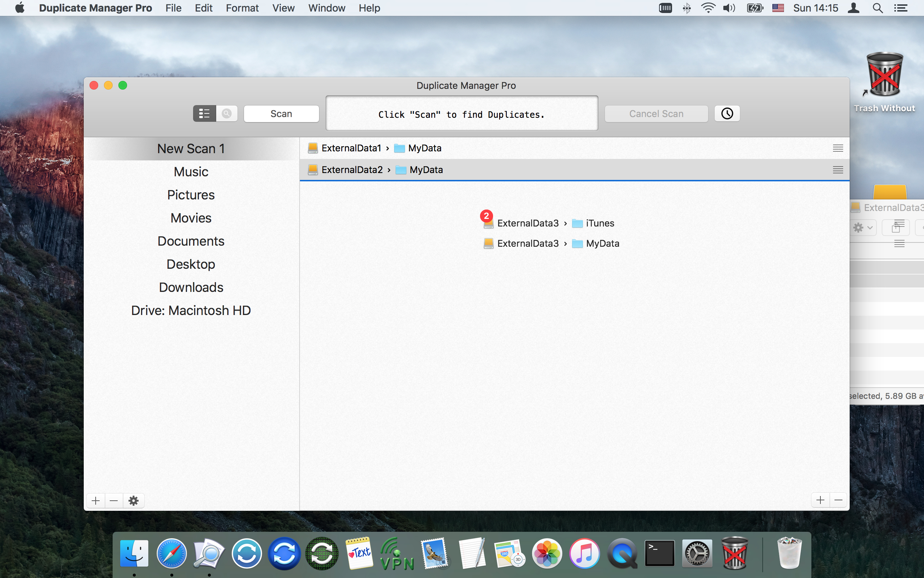Switch to the magnifier search view toggle
The width and height of the screenshot is (924, 578).
(227, 113)
